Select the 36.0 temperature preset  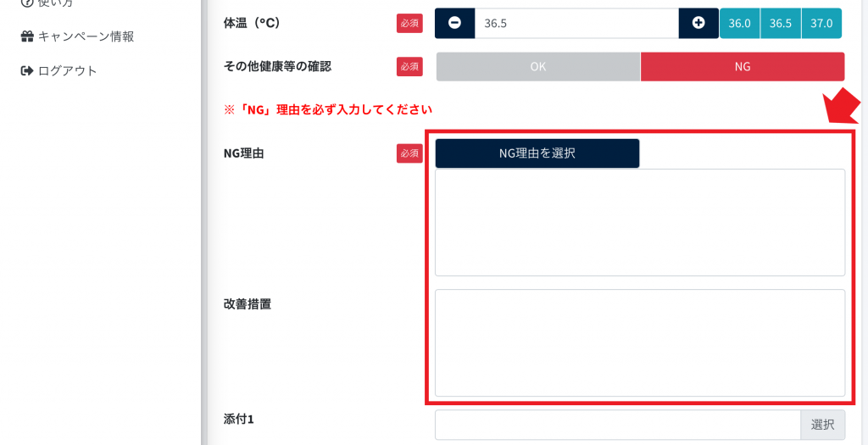click(x=739, y=23)
